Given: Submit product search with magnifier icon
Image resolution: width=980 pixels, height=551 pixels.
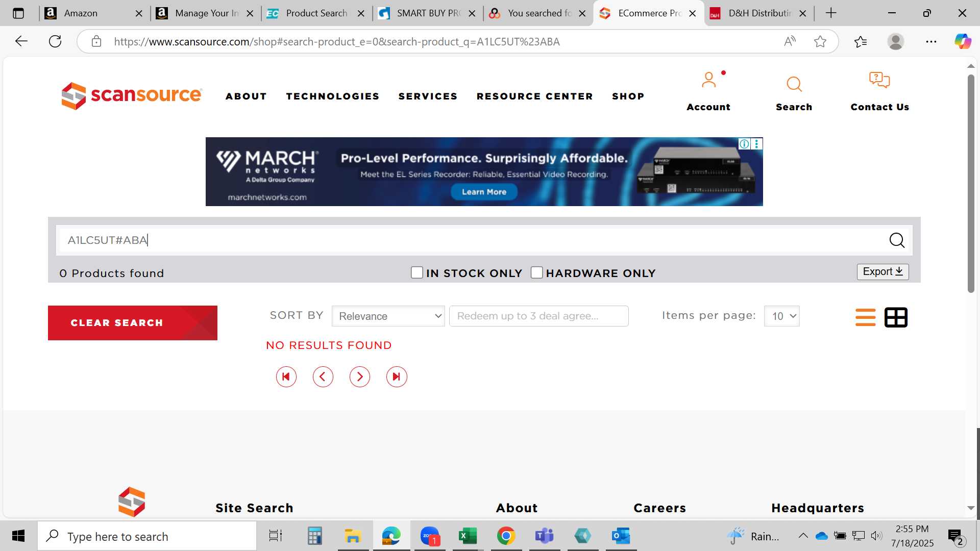Looking at the screenshot, I should point(897,240).
